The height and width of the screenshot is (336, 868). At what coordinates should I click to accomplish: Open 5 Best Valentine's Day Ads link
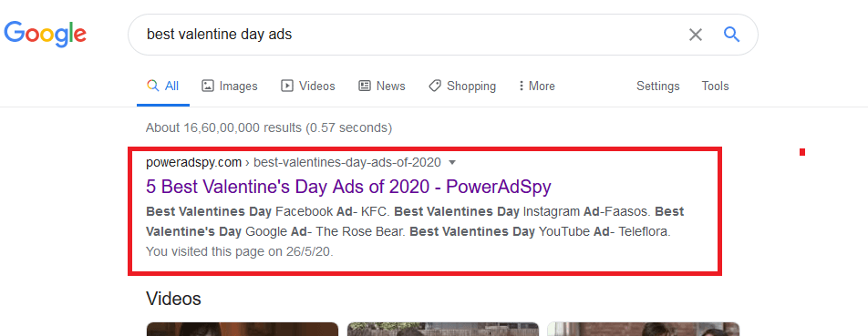348,187
